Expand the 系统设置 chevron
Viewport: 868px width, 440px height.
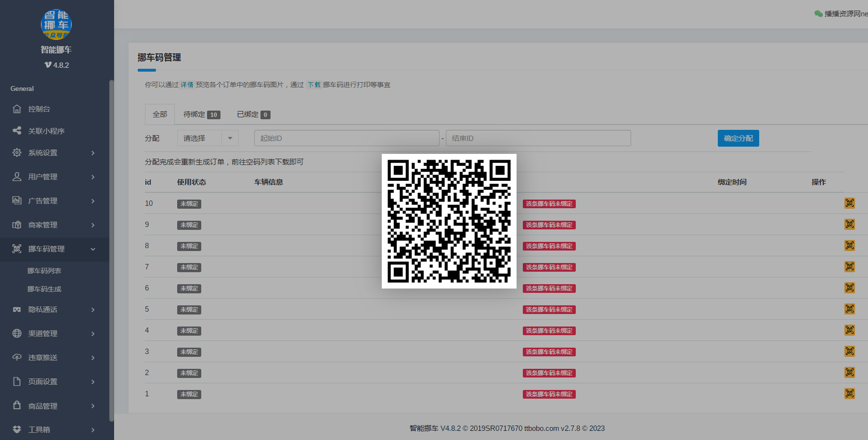(93, 153)
